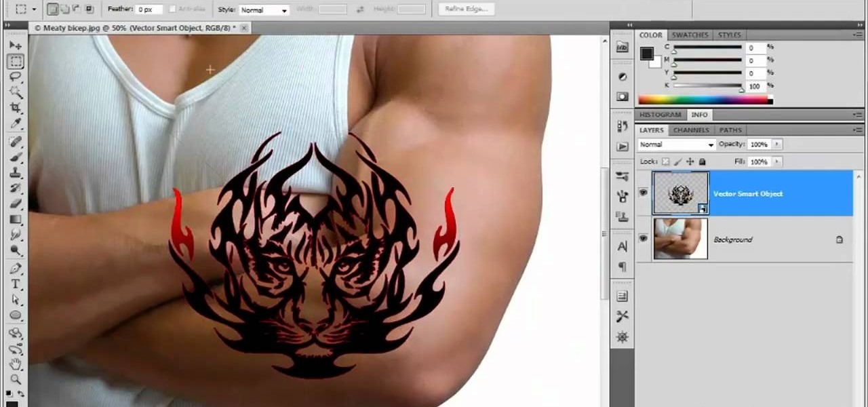Expand the Opacity value slider arrow
This screenshot has height=407, width=868.
coord(776,144)
